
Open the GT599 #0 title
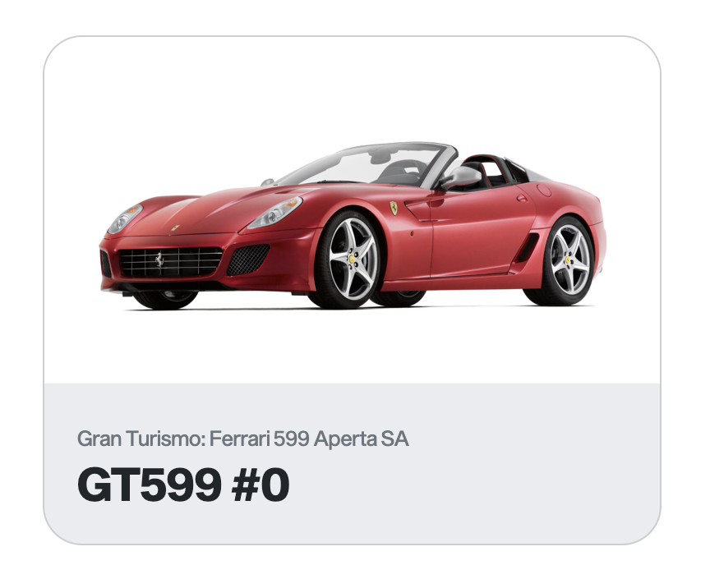coord(183,485)
